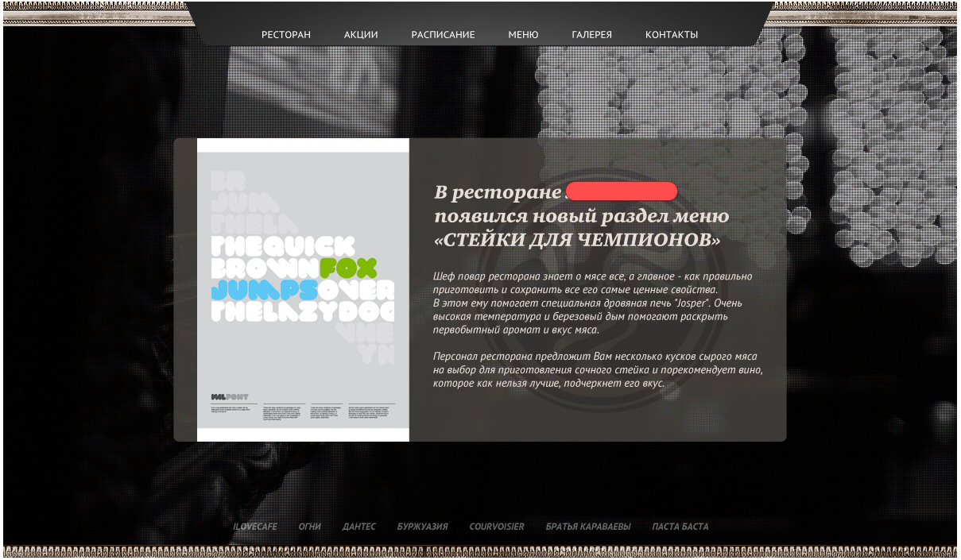Image resolution: width=961 pixels, height=560 pixels.
Task: Go to БРАТЬЯ КАРАВАЕВЫ footer link
Action: [x=587, y=527]
